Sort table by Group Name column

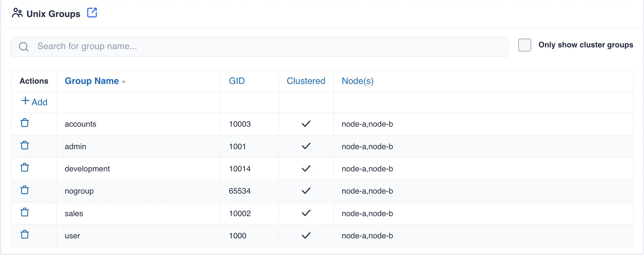pyautogui.click(x=92, y=81)
